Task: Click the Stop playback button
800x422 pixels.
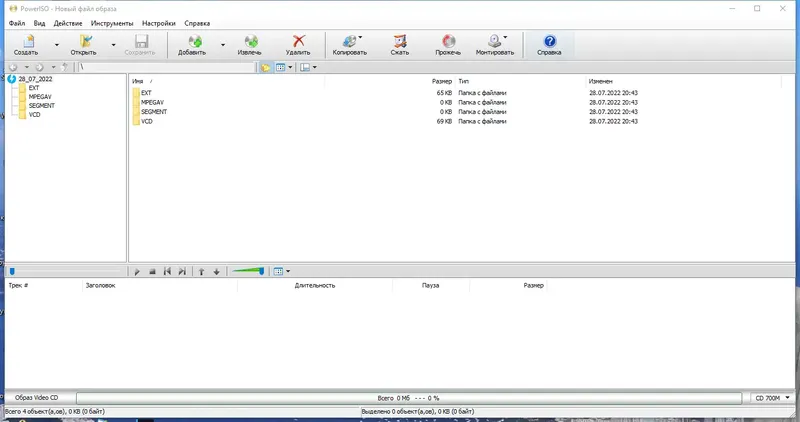Action: 152,271
